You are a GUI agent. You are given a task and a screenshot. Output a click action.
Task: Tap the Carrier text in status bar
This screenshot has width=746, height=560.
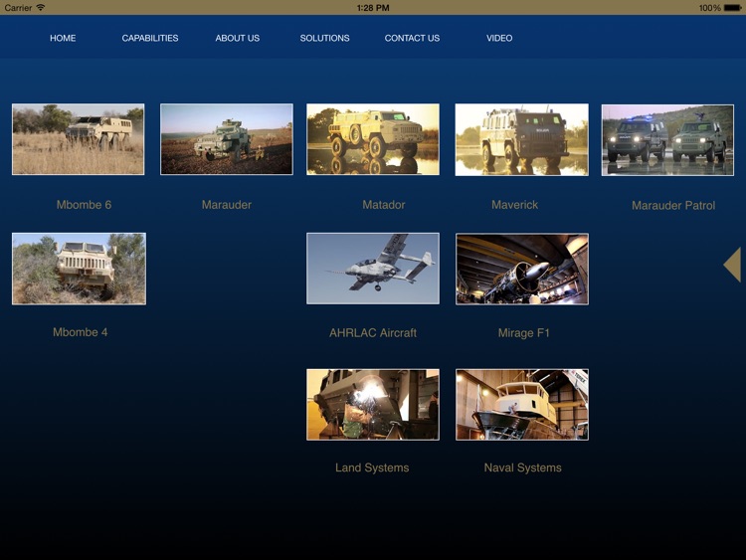18,8
